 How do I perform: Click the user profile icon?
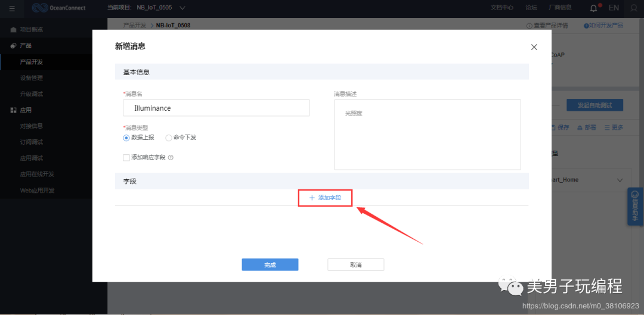[x=634, y=8]
